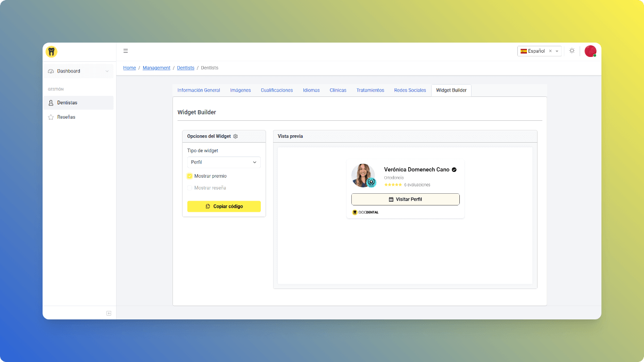This screenshot has width=644, height=362.
Task: Open the Tipo de widget dropdown
Action: pos(224,162)
